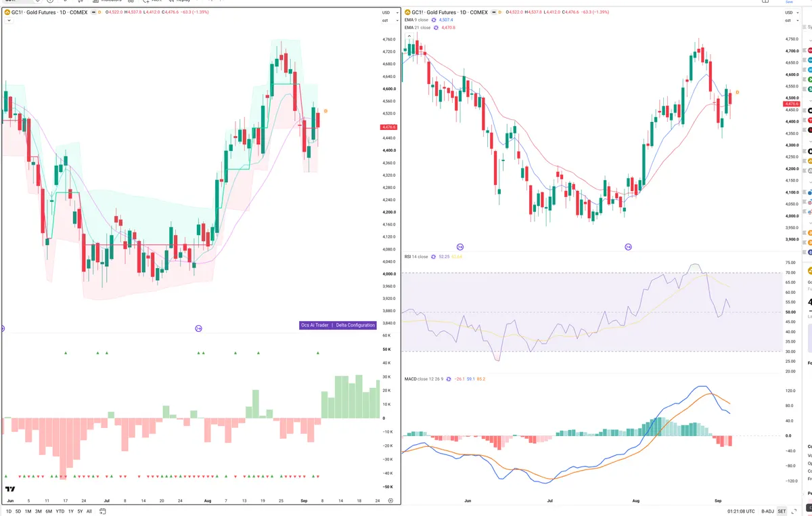Click the Delta Configuration label

pos(355,325)
